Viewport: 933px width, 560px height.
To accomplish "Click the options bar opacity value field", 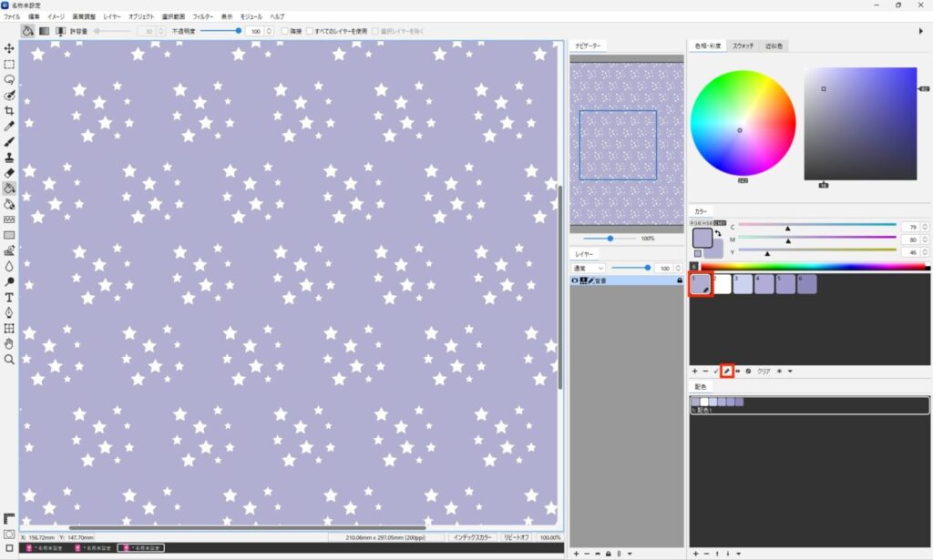I will click(x=256, y=31).
